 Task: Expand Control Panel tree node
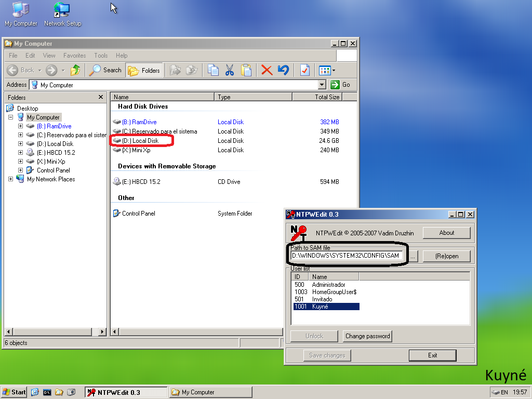click(x=20, y=170)
